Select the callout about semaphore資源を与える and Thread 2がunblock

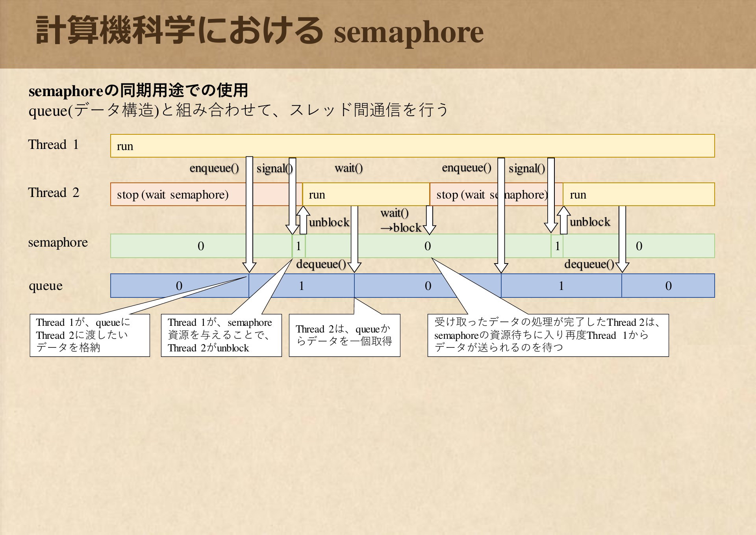coord(221,335)
